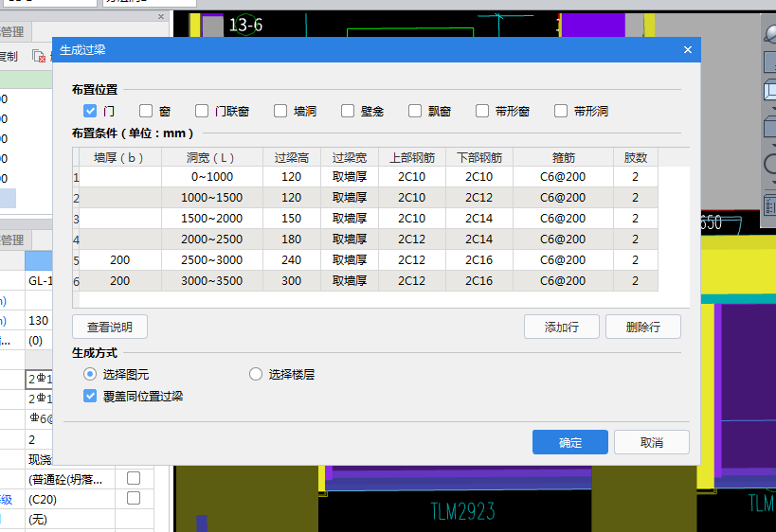Click the delete icon in left panel toolbar
The width and height of the screenshot is (776, 532).
[39, 57]
